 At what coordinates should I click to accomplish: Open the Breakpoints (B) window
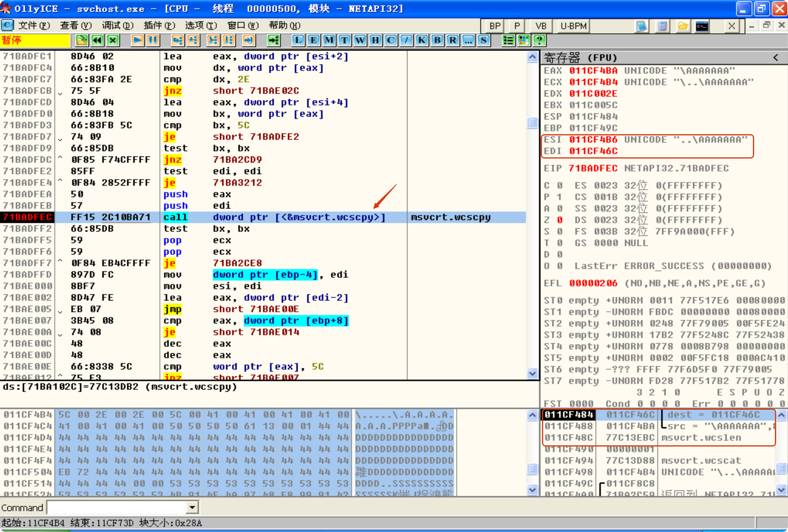click(x=437, y=41)
